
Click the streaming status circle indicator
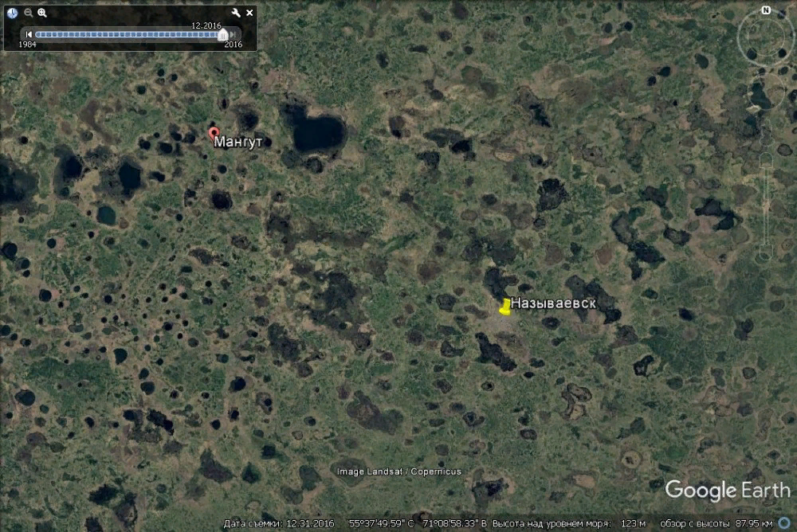[785, 523]
